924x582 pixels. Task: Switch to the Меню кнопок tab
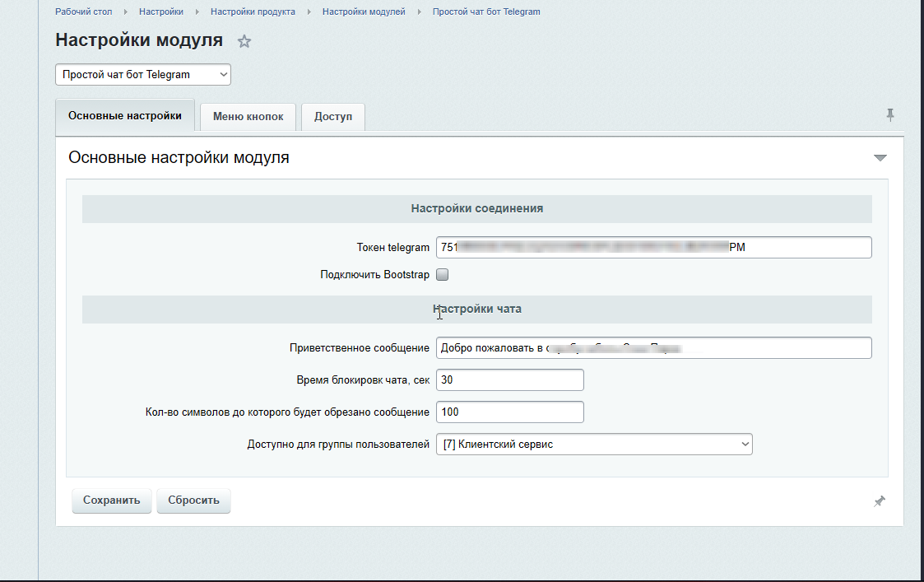[x=248, y=117]
